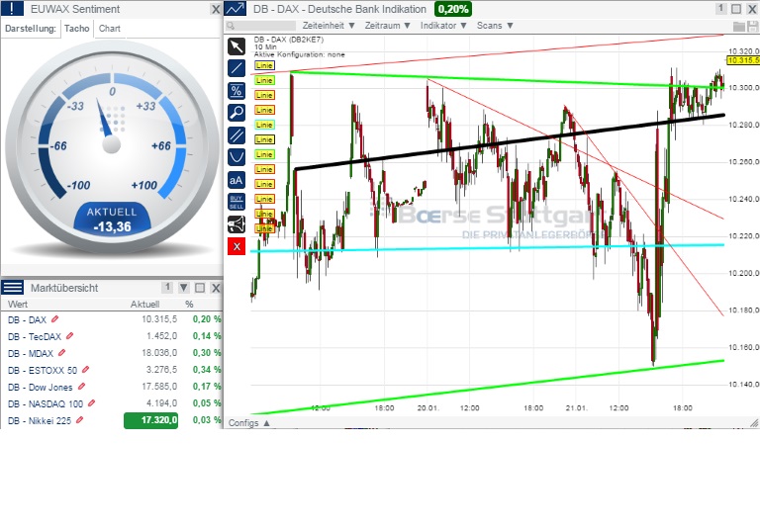This screenshot has height=532, width=760.
Task: Click the pencil icon next to DB - Dow Jones
Action: [x=81, y=387]
